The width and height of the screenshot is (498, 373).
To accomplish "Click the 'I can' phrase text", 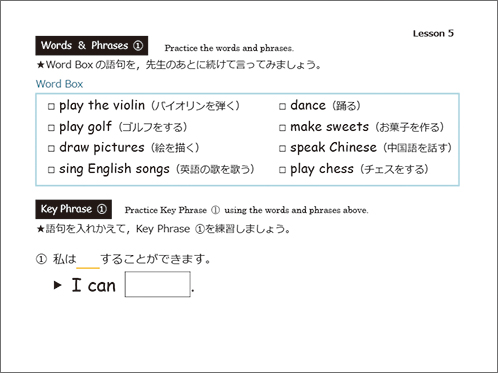I will 94,285.
